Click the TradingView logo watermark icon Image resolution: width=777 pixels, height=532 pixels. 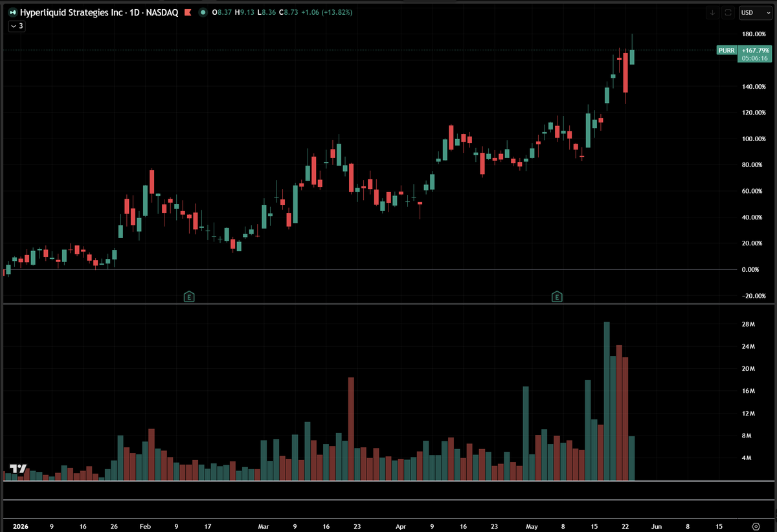coord(17,469)
